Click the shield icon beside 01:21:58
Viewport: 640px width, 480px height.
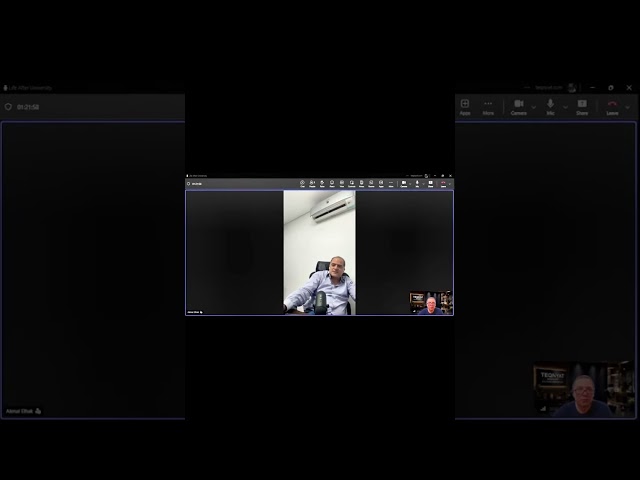point(8,107)
